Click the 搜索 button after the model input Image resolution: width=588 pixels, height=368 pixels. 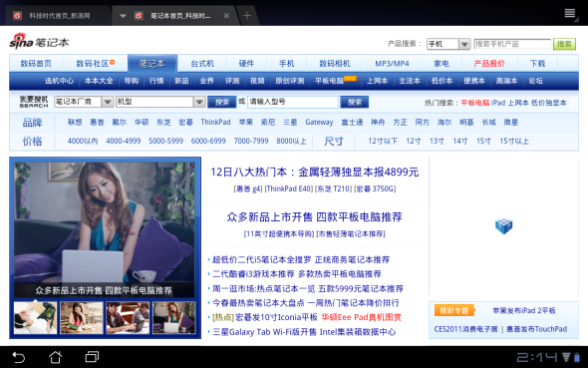point(355,102)
